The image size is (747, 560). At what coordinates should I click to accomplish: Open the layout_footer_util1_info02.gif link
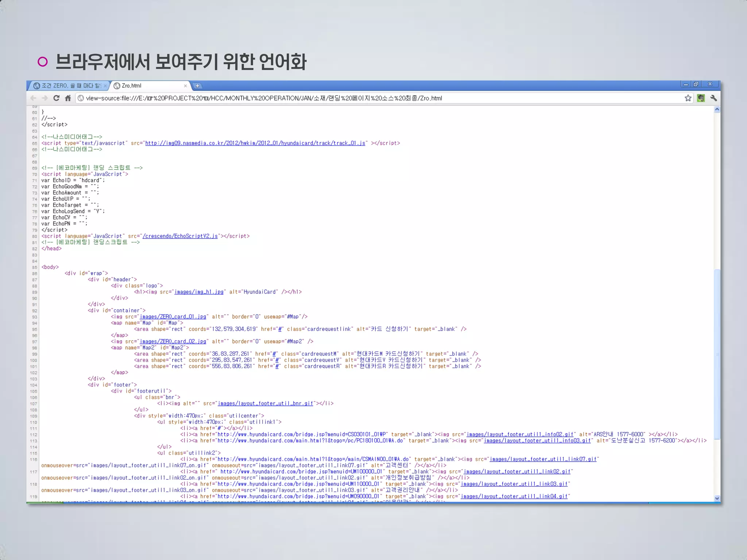click(520, 435)
